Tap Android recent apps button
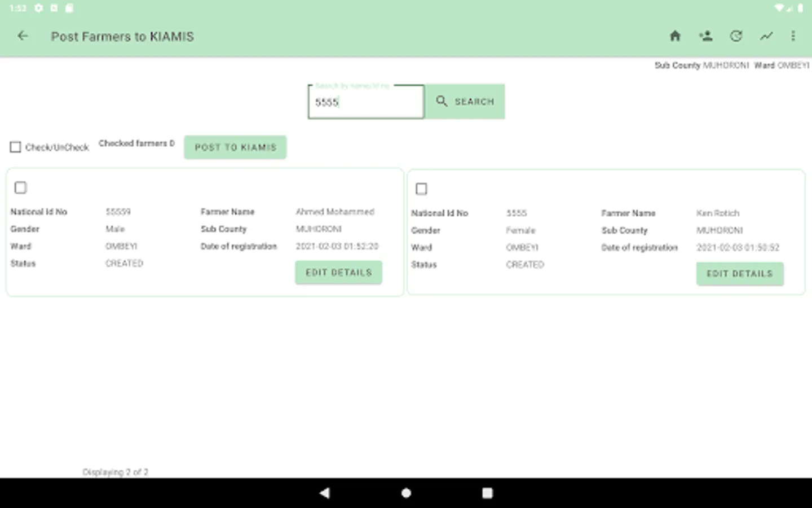The image size is (812, 508). pos(487,493)
